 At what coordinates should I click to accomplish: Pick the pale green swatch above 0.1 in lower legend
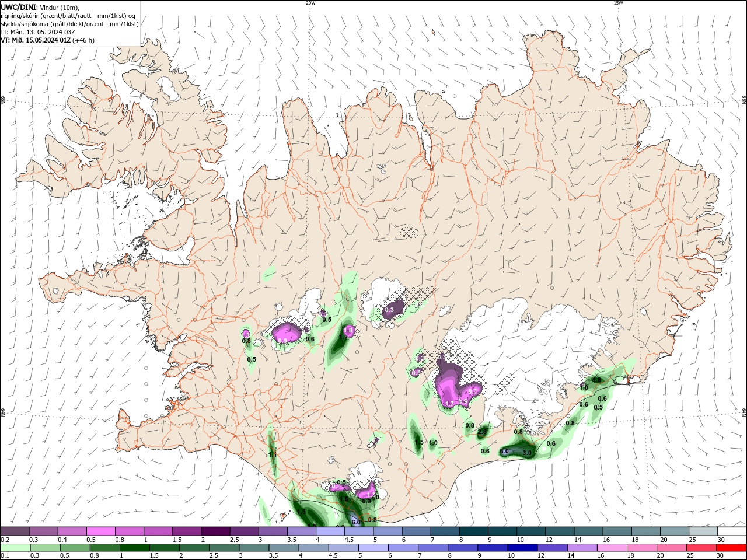coord(15,548)
